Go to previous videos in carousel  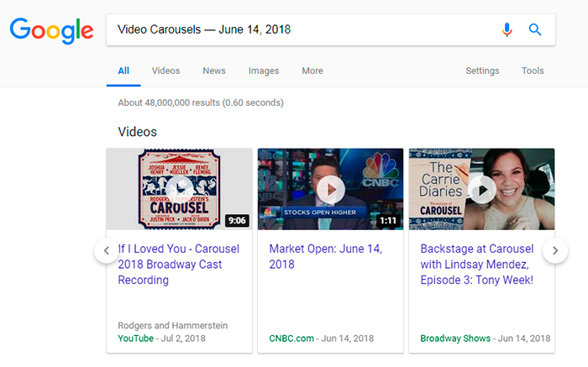107,250
